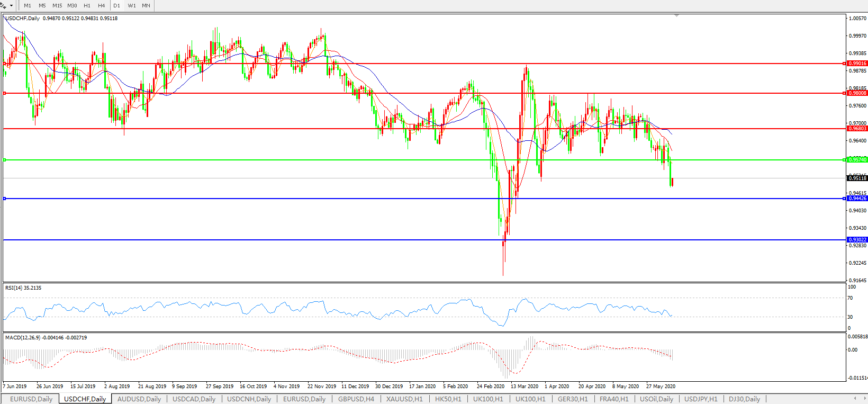This screenshot has width=868, height=404.
Task: Open the USDJPY,H1 chart tab
Action: click(701, 399)
